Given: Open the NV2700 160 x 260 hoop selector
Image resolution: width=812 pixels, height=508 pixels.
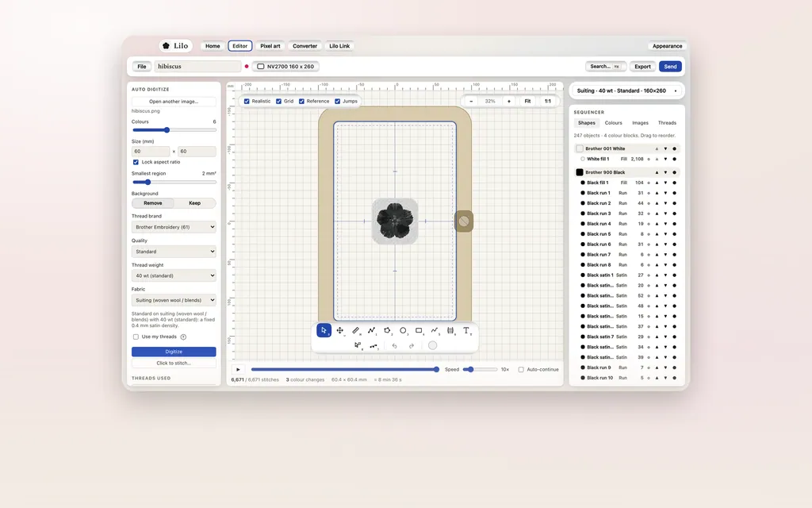Looking at the screenshot, I should 285,67.
